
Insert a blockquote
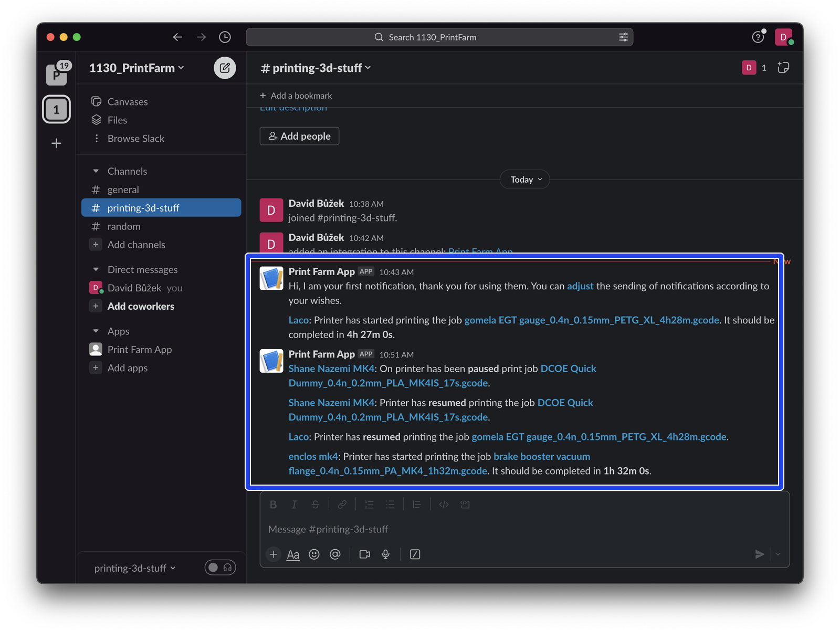coord(417,505)
